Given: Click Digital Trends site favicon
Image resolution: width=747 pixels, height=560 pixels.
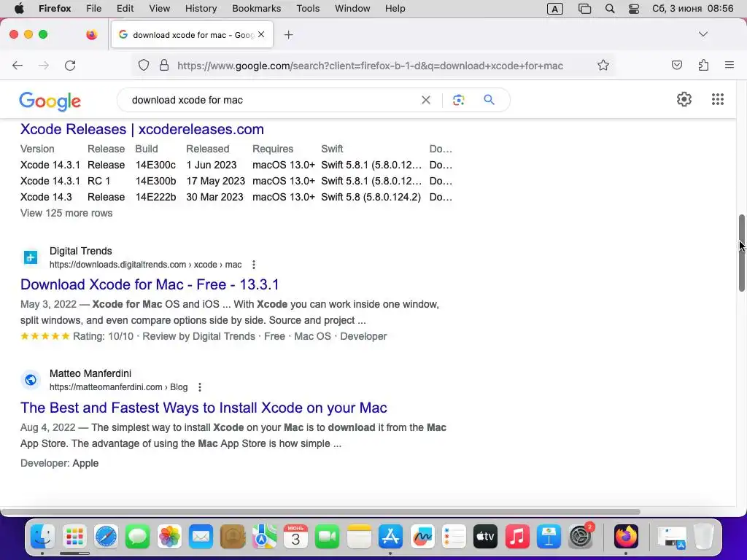Looking at the screenshot, I should pos(31,257).
